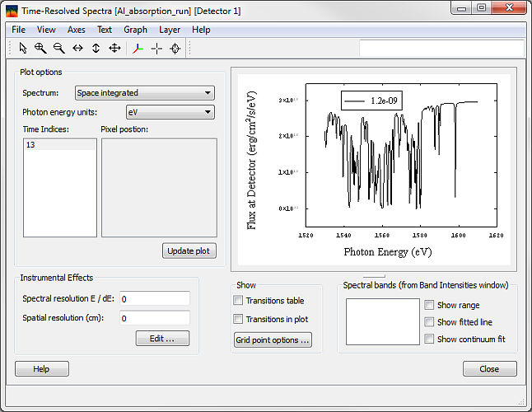
Task: Select the vertical stretch arrows tool
Action: [x=96, y=49]
